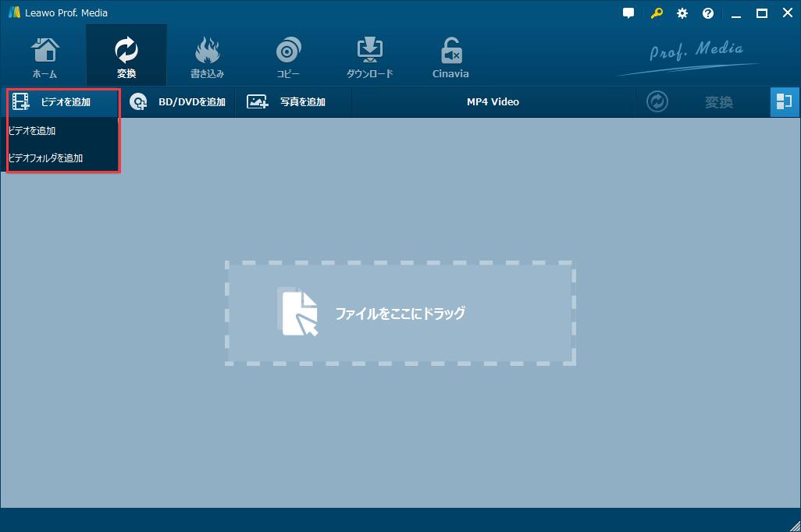Viewport: 801px width, 532px height.
Task: Toggle the 変換 module tab active
Action: (x=126, y=55)
